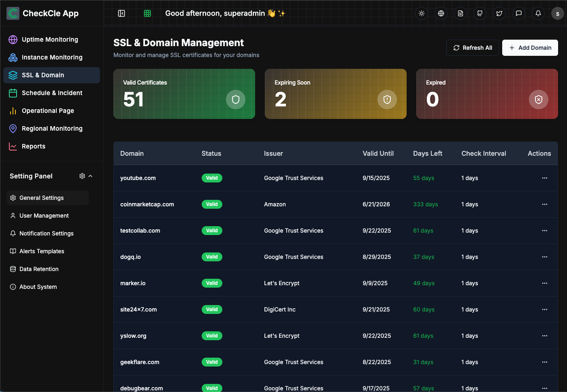This screenshot has width=567, height=392.
Task: Click the globe language icon
Action: [x=441, y=13]
